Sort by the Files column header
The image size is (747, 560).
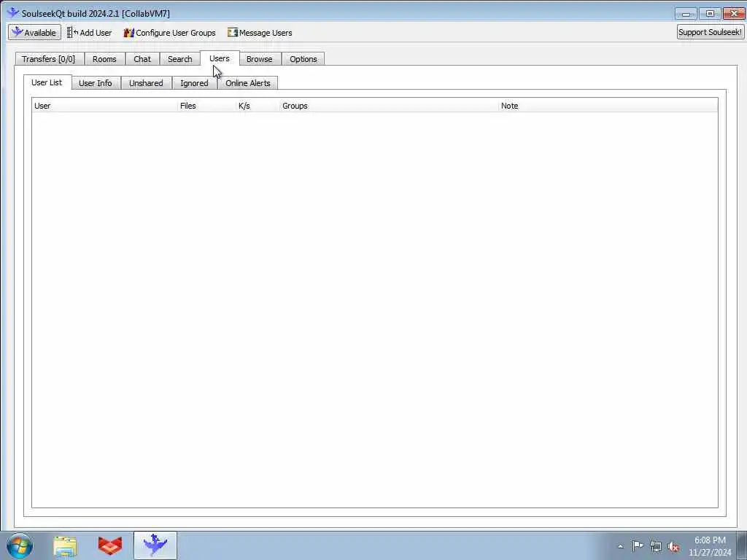pyautogui.click(x=206, y=106)
